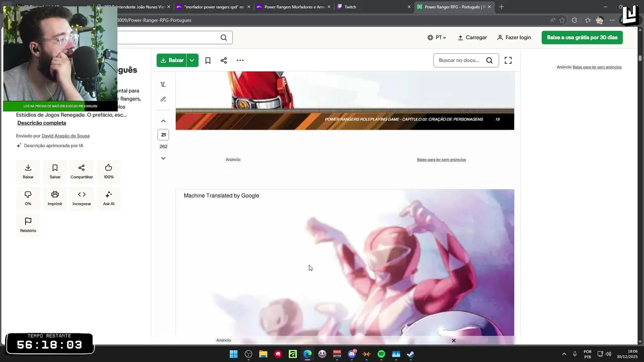Screen dimensions: 644x362
Task: Click the page number box showing 21
Action: pos(163,135)
